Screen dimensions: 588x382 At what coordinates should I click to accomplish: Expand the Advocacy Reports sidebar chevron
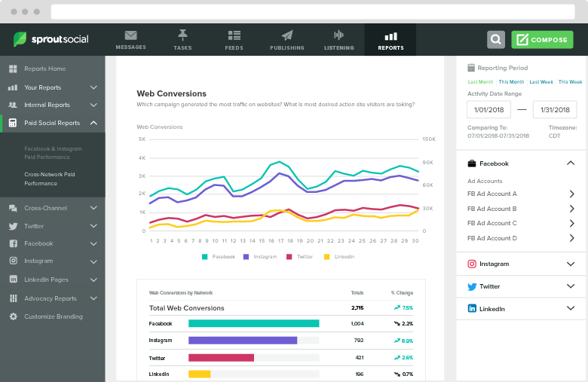pyautogui.click(x=93, y=298)
